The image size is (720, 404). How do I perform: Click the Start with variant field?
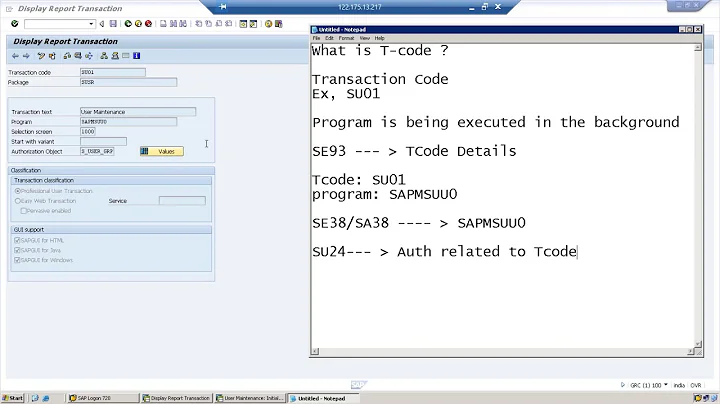click(103, 141)
